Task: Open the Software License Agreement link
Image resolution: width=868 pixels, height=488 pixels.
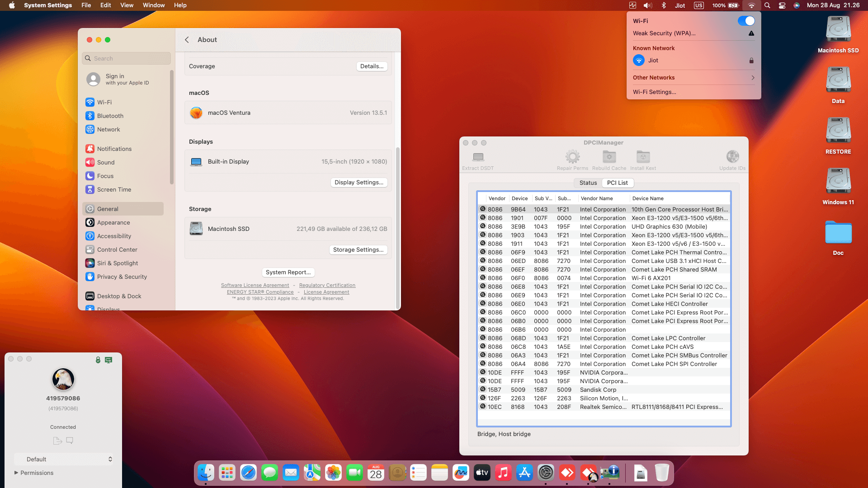Action: pyautogui.click(x=255, y=285)
